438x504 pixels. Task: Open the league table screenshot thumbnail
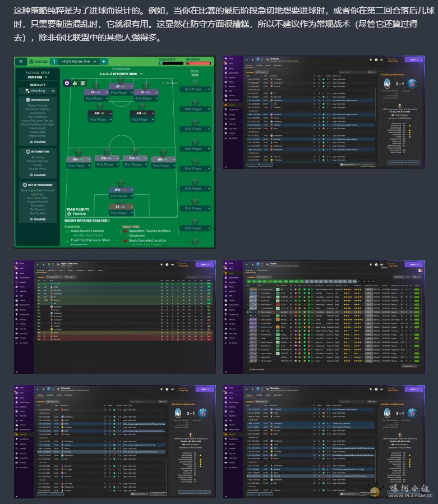pos(114,317)
